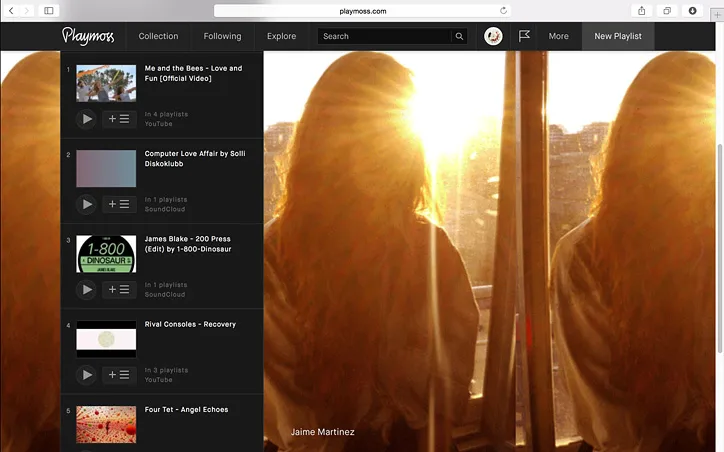The width and height of the screenshot is (724, 452).
Task: Open the Explore menu item
Action: click(x=282, y=36)
